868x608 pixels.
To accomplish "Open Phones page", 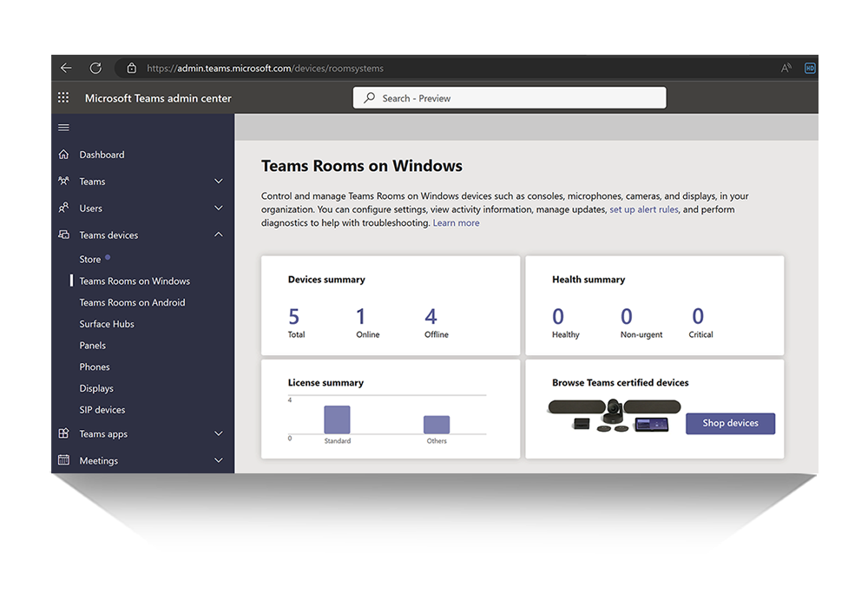I will point(95,367).
